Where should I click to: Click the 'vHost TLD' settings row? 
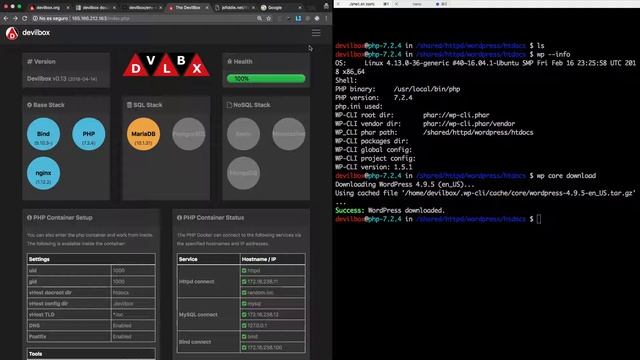point(91,314)
